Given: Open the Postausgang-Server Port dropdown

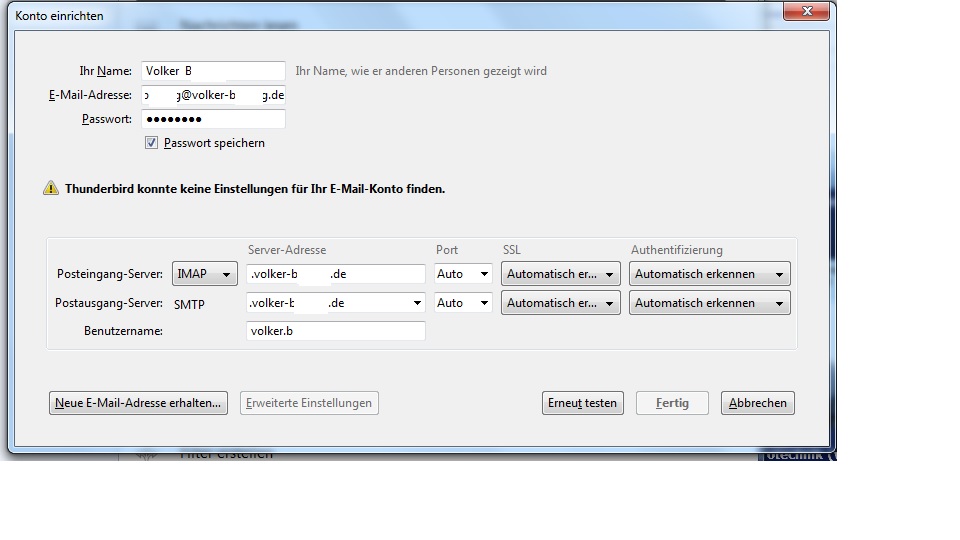Looking at the screenshot, I should click(463, 303).
